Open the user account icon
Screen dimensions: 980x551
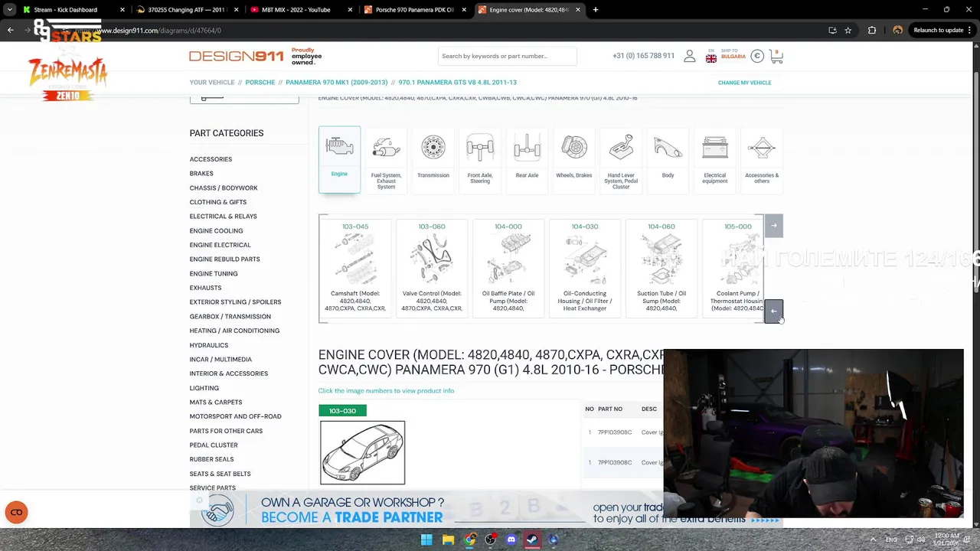pos(690,56)
